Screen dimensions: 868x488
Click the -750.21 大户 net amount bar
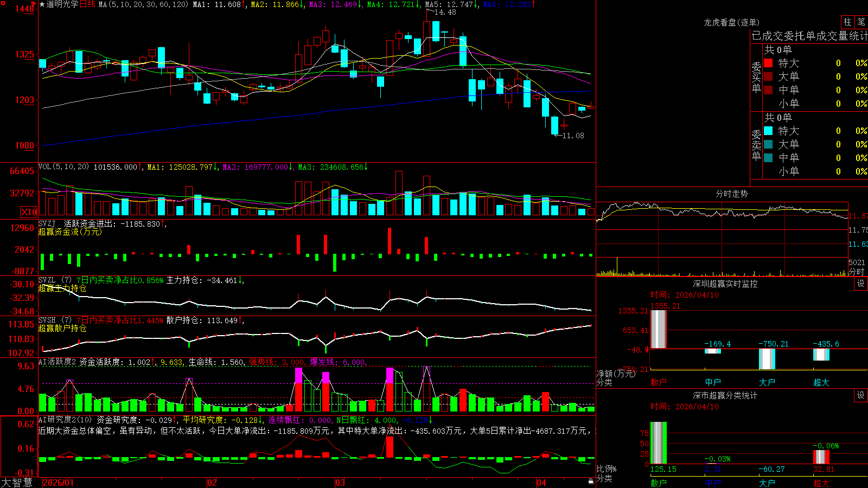pyautogui.click(x=767, y=359)
